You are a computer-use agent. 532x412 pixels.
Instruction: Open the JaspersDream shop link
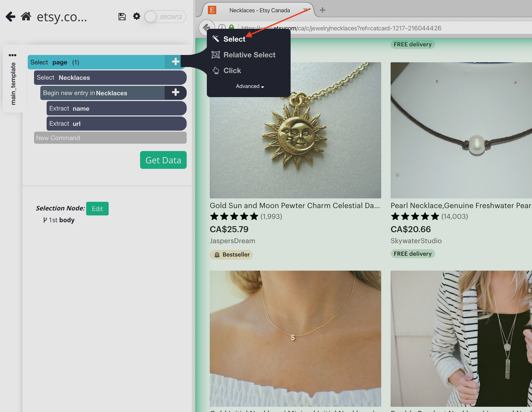[232, 241]
